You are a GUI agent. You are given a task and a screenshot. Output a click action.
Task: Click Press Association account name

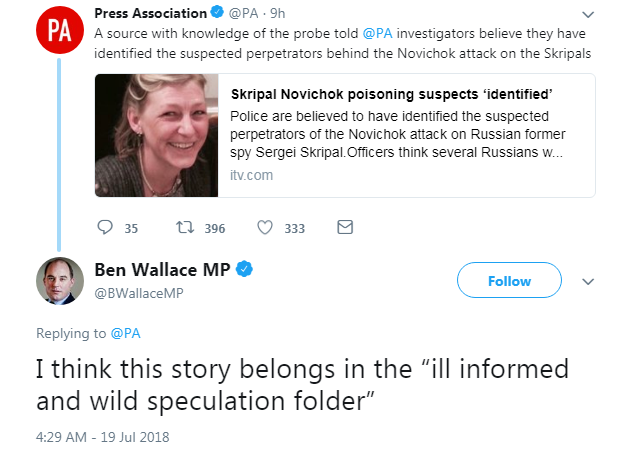150,12
